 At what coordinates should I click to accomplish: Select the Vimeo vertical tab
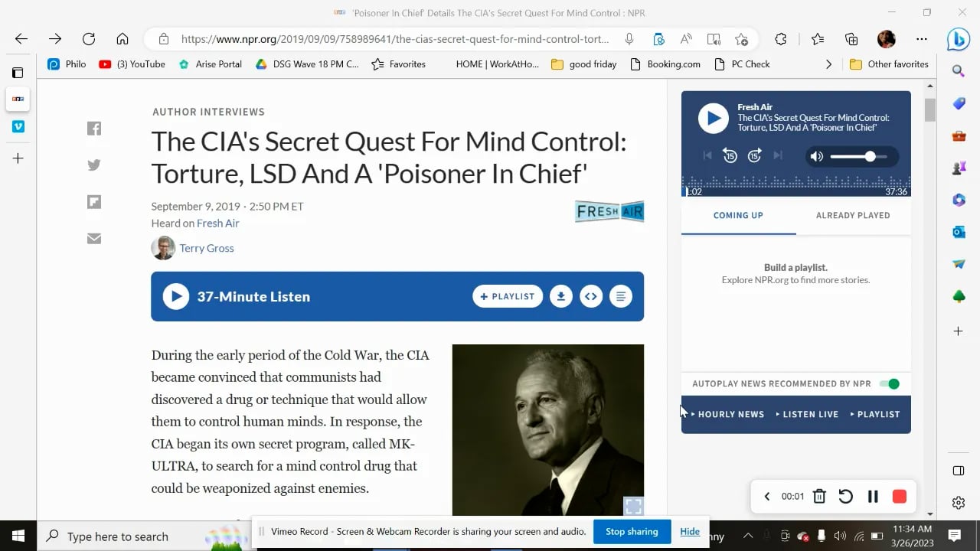(18, 127)
